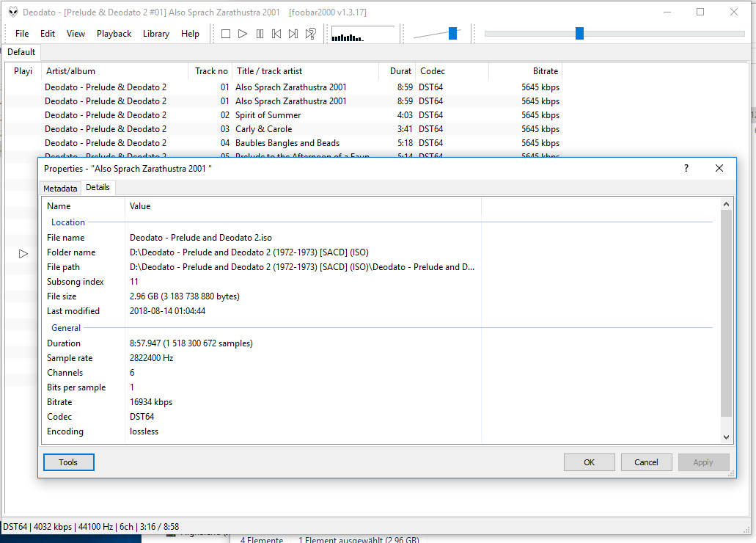This screenshot has height=543, width=756.
Task: Click the General group heading
Action: pos(66,328)
